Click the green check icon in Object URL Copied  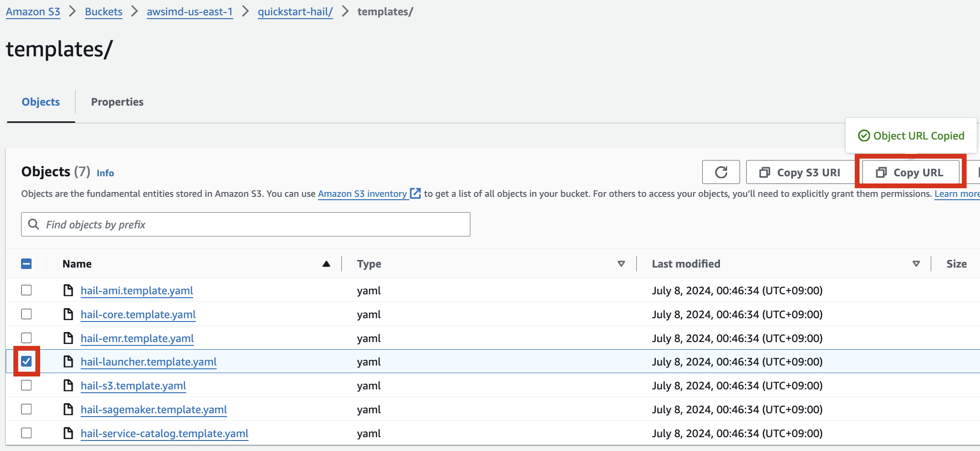tap(864, 136)
